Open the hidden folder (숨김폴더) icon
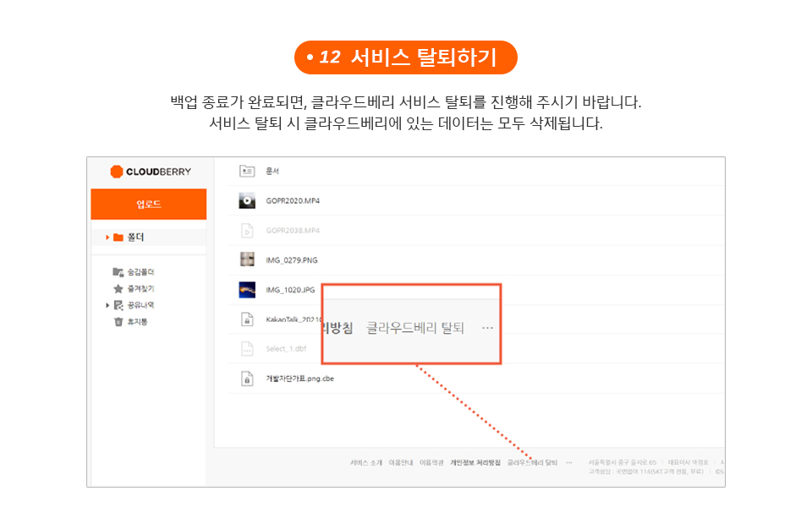Viewport: 812px width, 524px height. click(118, 271)
